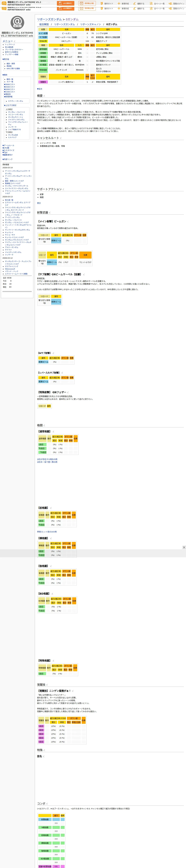
Task: Click edit pencil beside サポートアクション heading
Action: [x=63, y=189]
